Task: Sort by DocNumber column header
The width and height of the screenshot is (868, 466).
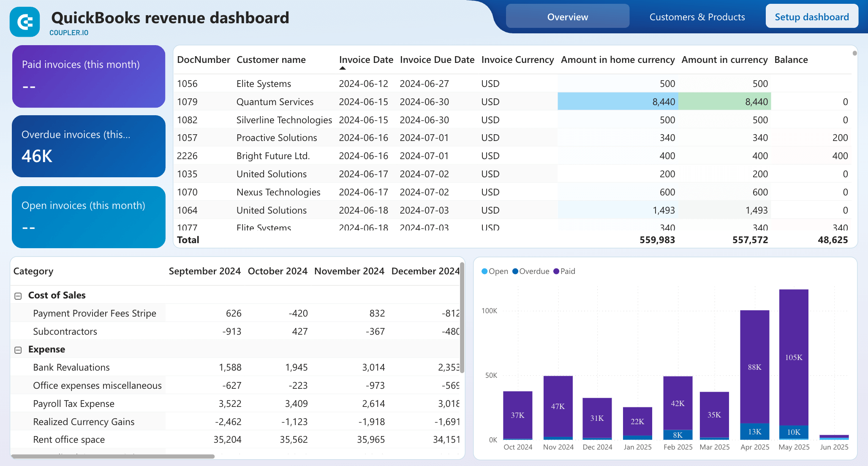Action: click(x=204, y=60)
